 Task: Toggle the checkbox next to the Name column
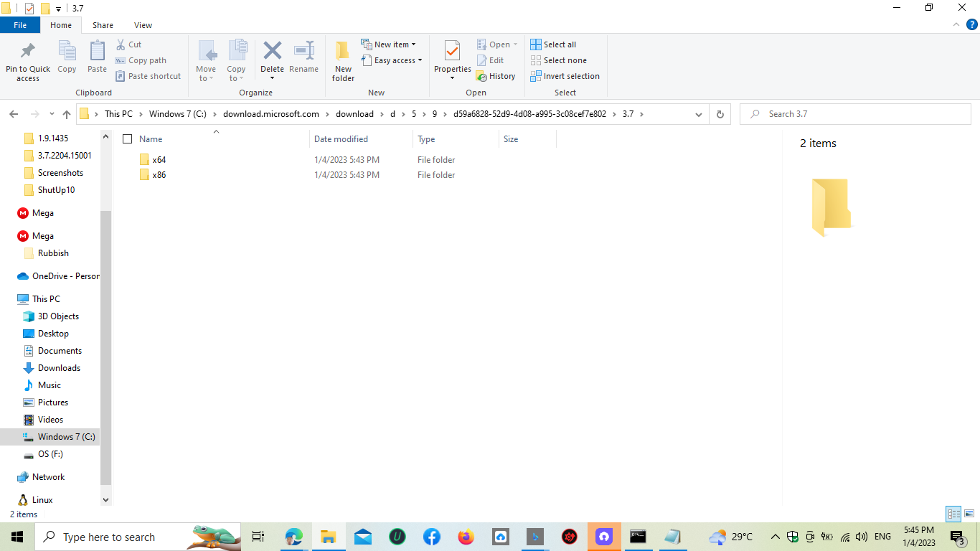click(x=127, y=138)
